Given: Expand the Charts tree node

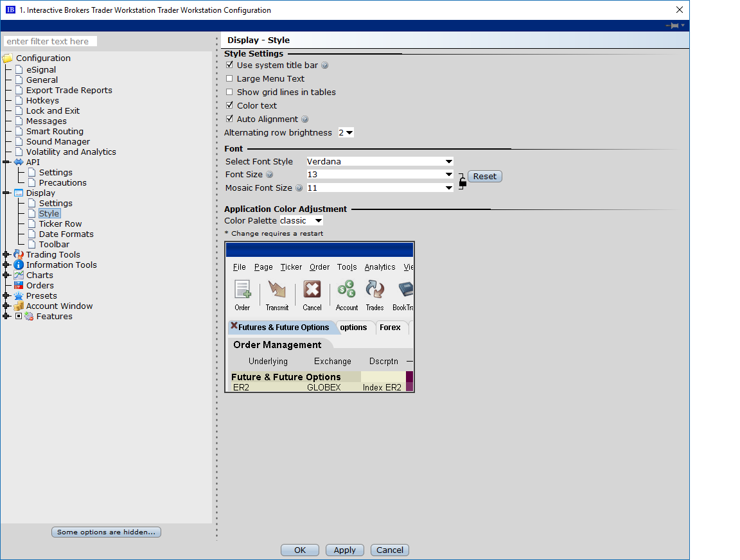Looking at the screenshot, I should tap(6, 275).
